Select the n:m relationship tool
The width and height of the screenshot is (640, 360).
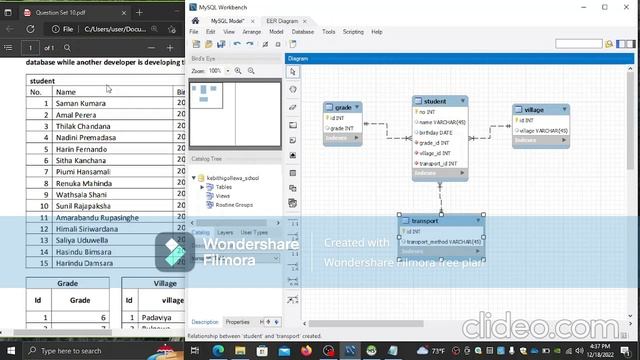[293, 281]
